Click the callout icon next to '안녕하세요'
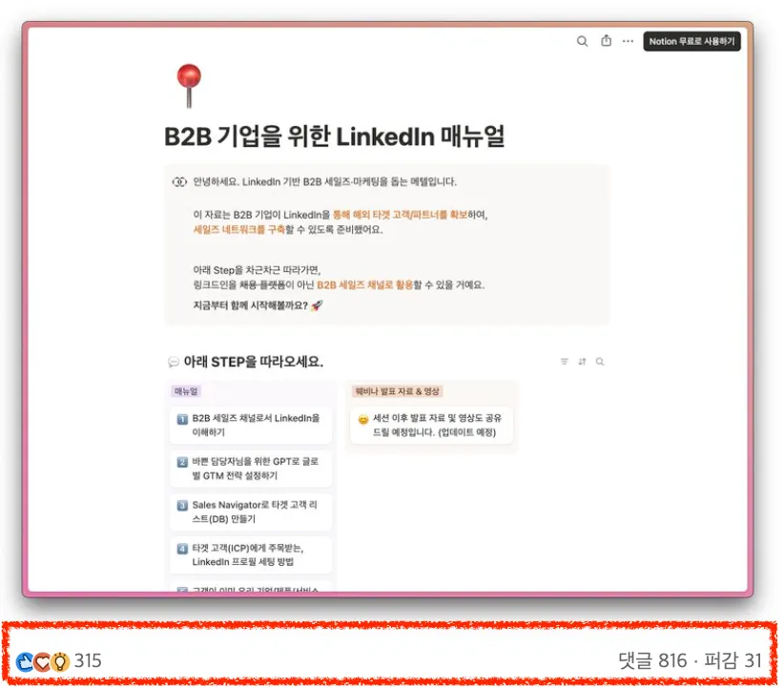 [179, 181]
